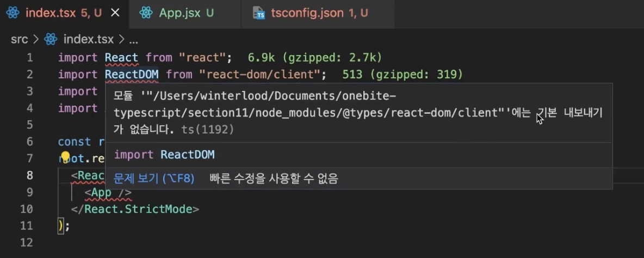Image resolution: width=644 pixels, height=258 pixels.
Task: Click '빠른 수정을 사용할 수 없음' text in popup
Action: click(x=274, y=179)
